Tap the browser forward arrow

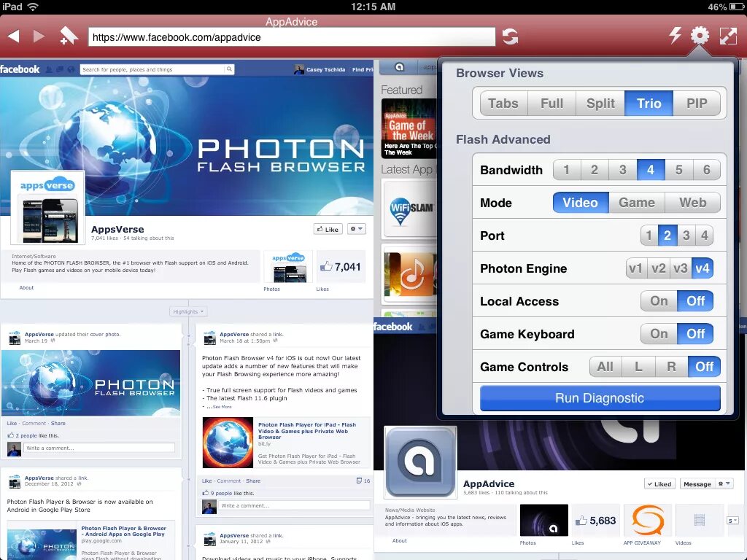click(39, 36)
